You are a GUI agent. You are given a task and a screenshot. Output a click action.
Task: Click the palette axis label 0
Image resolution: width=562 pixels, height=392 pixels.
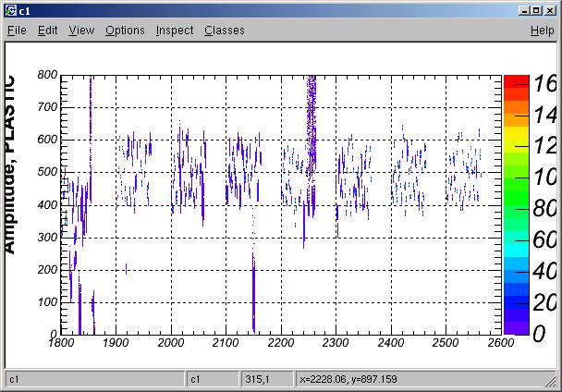click(539, 334)
